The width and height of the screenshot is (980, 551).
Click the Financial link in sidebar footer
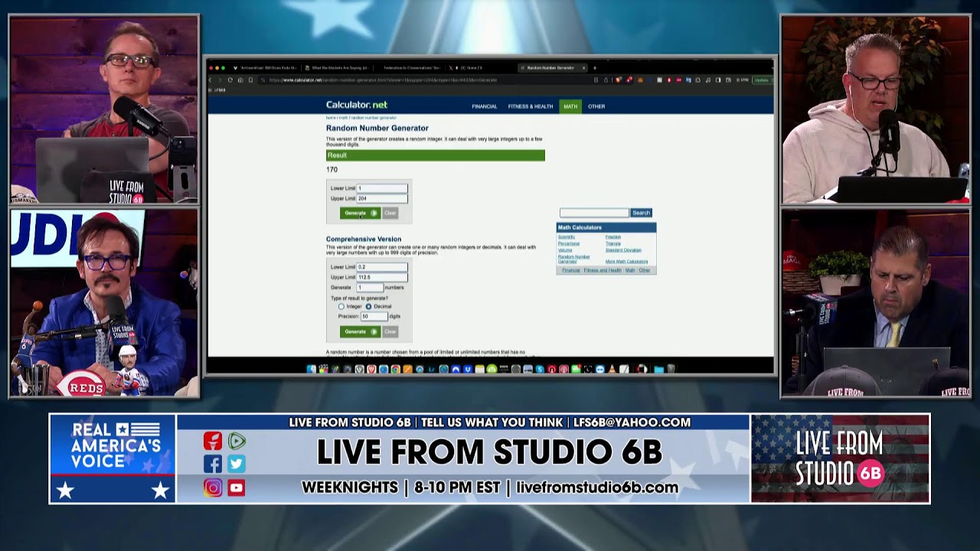[571, 270]
